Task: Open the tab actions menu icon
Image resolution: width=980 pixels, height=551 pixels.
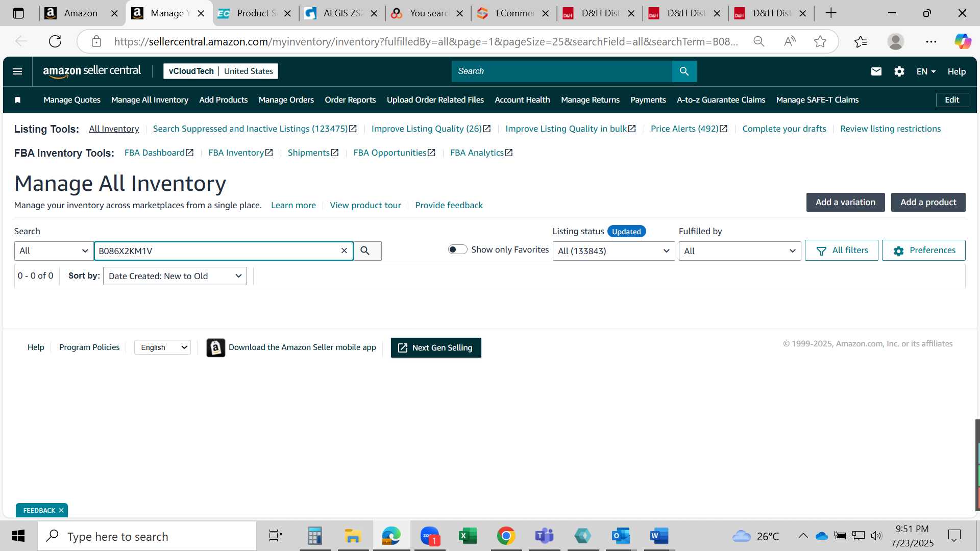Action: (18, 13)
